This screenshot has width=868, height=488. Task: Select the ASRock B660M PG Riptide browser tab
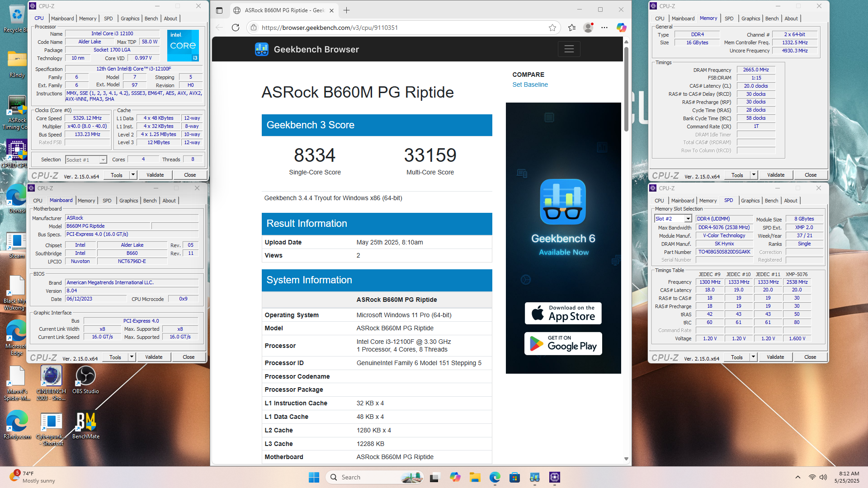(284, 10)
